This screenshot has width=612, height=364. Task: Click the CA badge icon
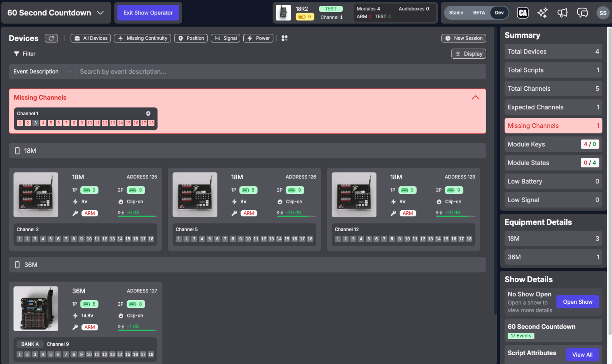523,13
